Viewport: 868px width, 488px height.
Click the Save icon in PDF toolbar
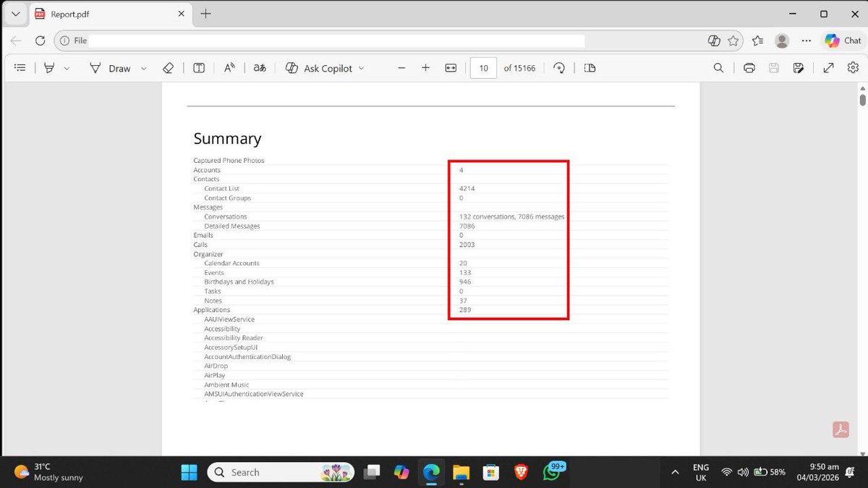pyautogui.click(x=774, y=68)
